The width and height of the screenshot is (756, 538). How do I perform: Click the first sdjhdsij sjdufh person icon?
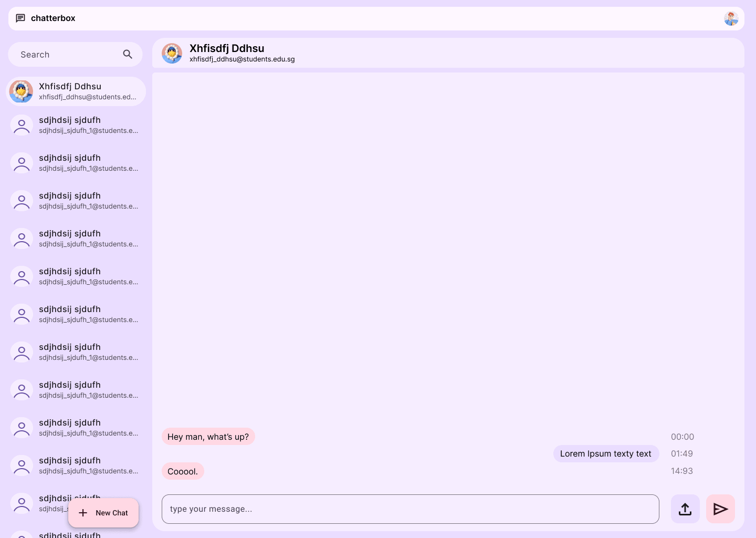(22, 125)
